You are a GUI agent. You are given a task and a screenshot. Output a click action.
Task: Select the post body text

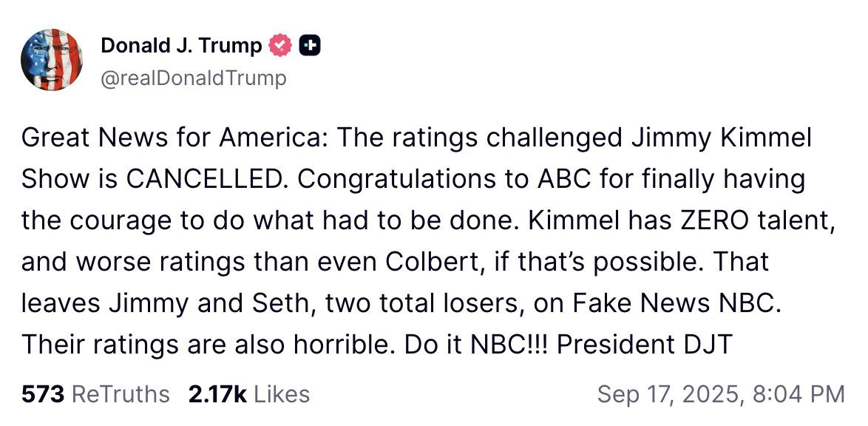pos(418,240)
